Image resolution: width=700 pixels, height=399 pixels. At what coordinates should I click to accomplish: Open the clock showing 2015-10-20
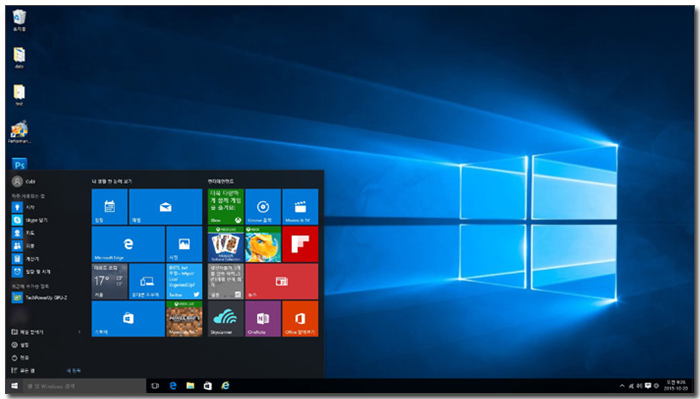pyautogui.click(x=675, y=386)
